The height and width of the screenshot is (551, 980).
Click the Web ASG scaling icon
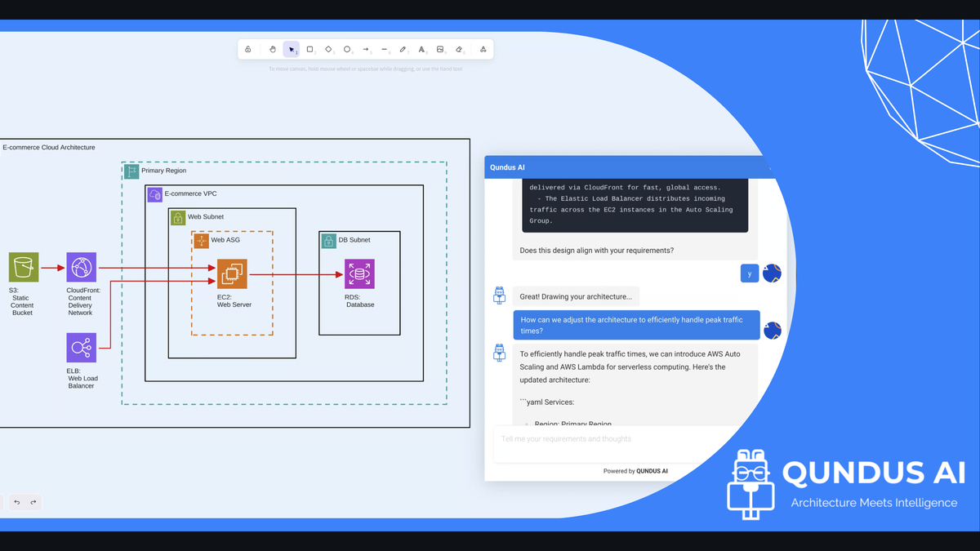pos(201,241)
